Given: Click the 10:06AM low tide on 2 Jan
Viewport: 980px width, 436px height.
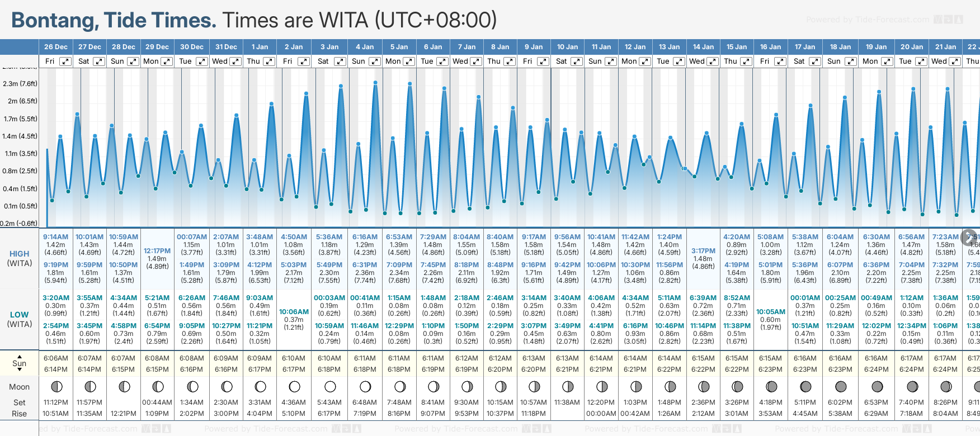Looking at the screenshot, I should click(x=294, y=312).
